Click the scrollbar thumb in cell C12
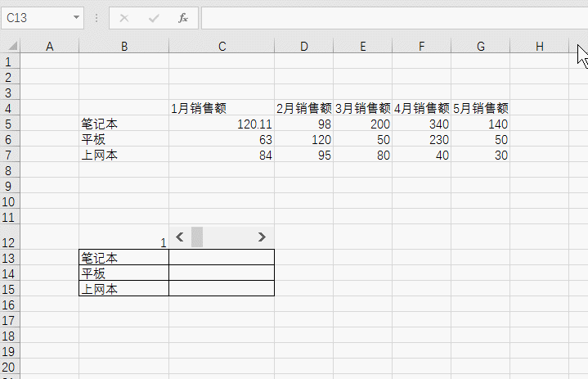588x379 pixels. coord(197,237)
